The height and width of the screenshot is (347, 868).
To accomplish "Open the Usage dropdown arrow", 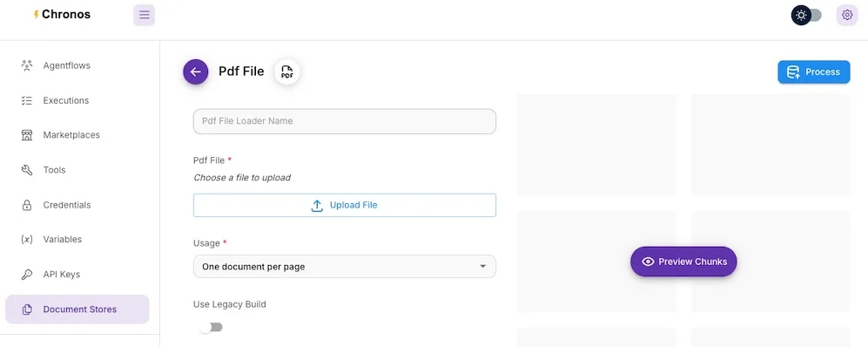I will pos(482,267).
